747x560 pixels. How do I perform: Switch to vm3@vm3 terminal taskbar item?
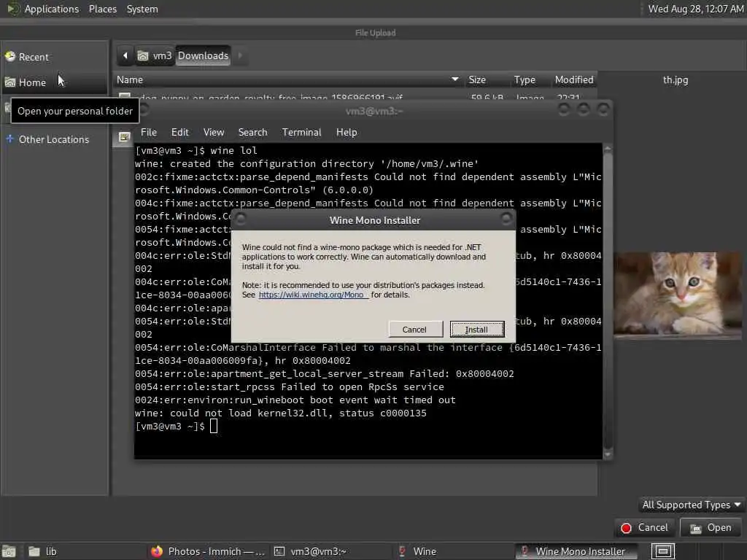tap(330, 551)
